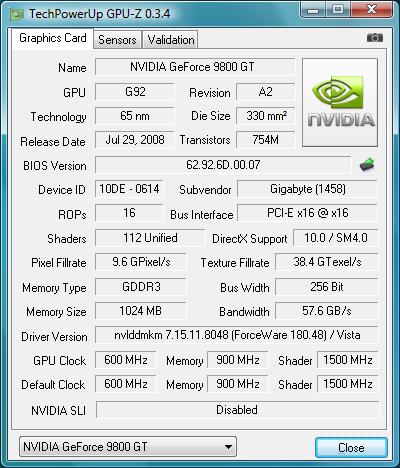Open the NVIDIA GeForce 9800 GT dropdown

click(128, 447)
